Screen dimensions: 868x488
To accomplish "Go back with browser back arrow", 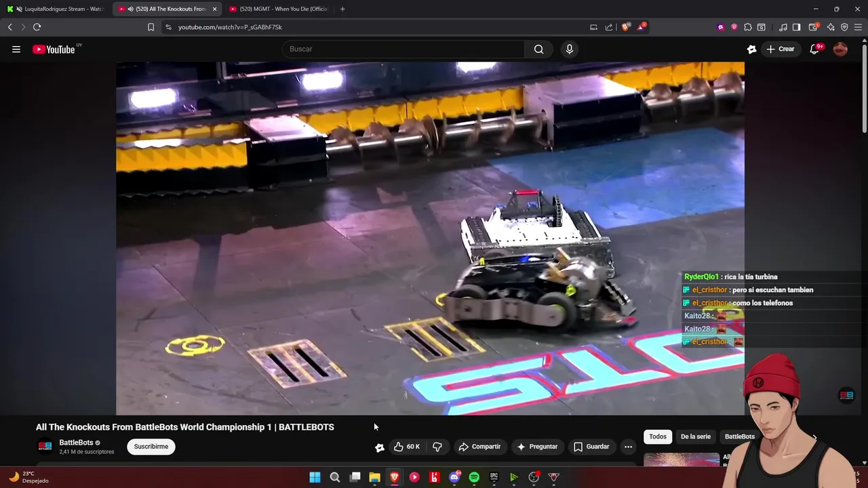I will (x=9, y=27).
